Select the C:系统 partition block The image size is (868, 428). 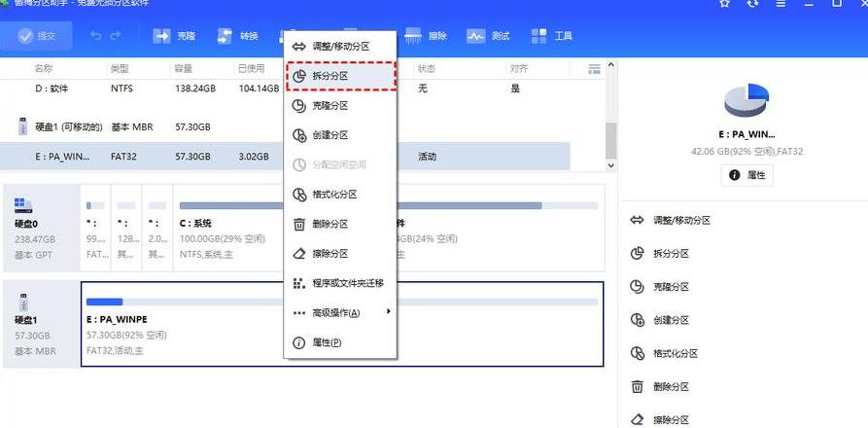click(x=228, y=229)
